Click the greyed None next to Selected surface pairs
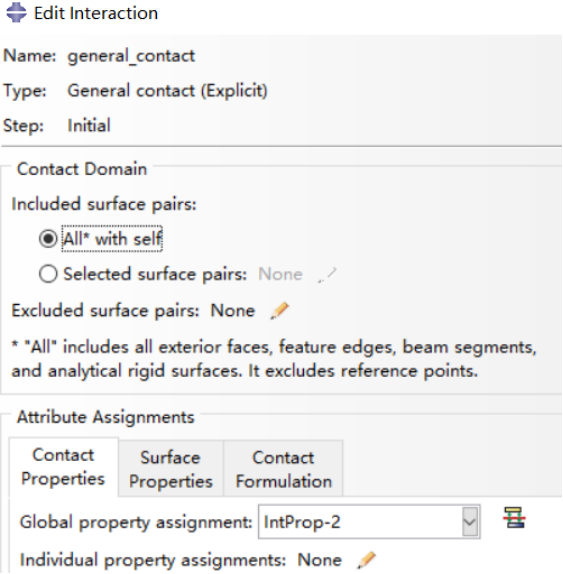This screenshot has width=563, height=574. pyautogui.click(x=280, y=274)
